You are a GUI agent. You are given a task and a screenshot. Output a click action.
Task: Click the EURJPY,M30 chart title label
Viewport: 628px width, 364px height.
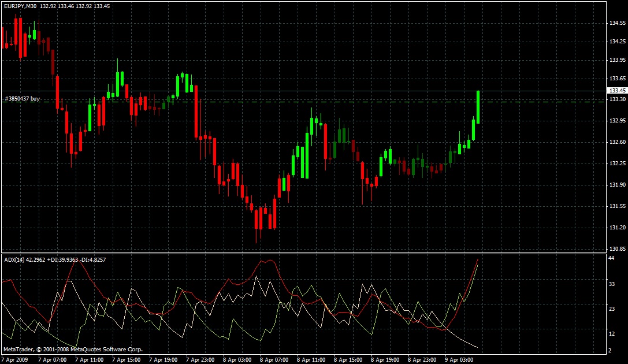[x=20, y=6]
